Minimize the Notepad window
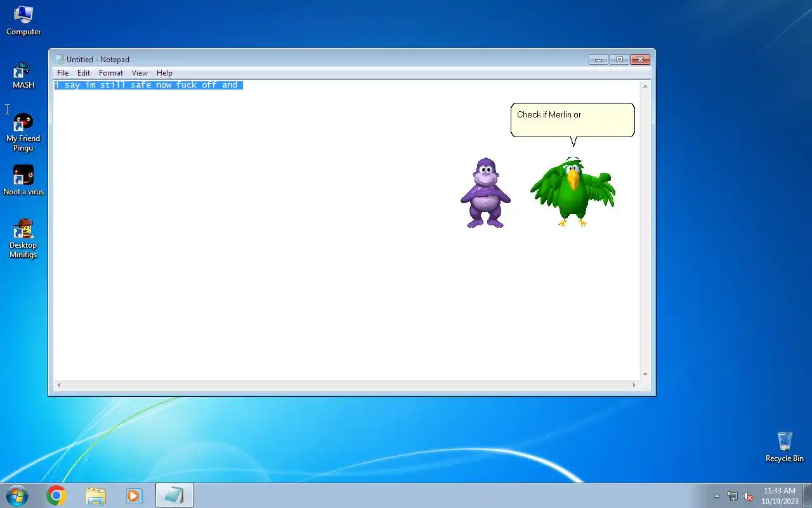812x508 pixels. [598, 60]
